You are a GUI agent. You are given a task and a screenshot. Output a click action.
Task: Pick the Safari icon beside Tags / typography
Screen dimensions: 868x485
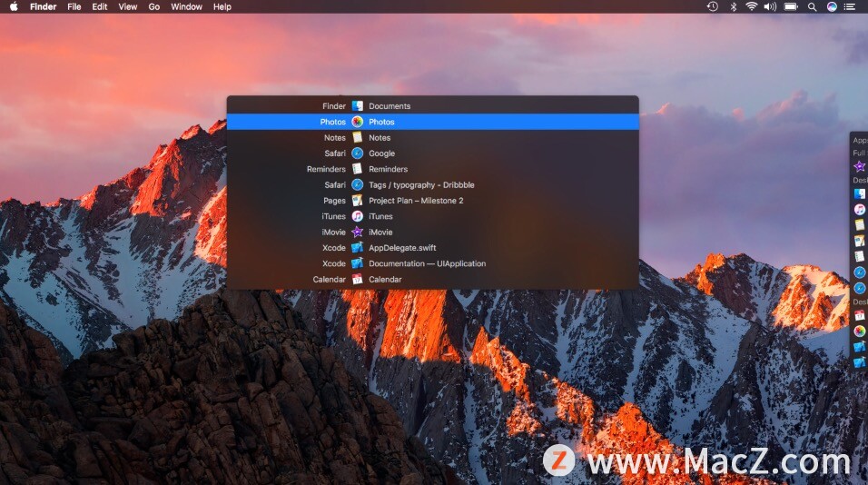point(358,185)
